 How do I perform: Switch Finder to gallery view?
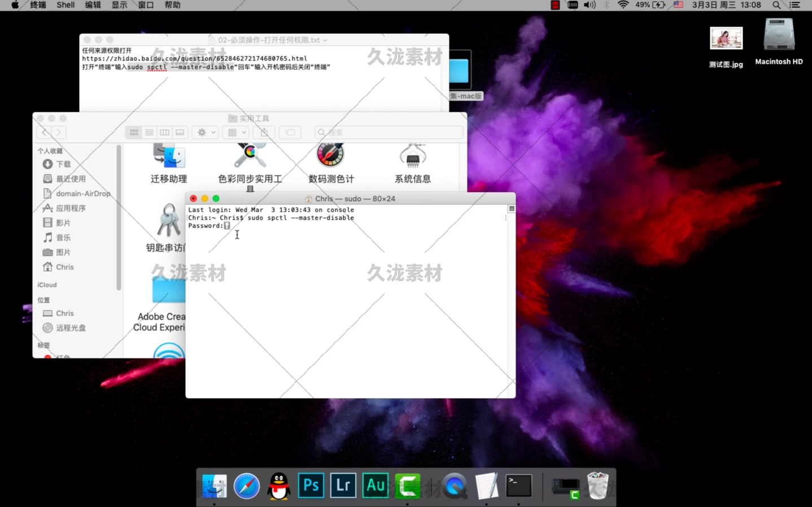179,132
